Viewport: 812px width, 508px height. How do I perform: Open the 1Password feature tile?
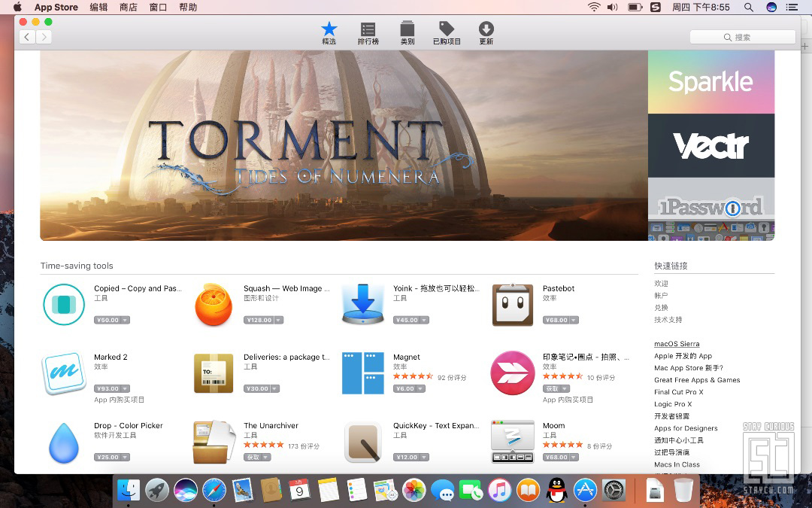click(711, 209)
